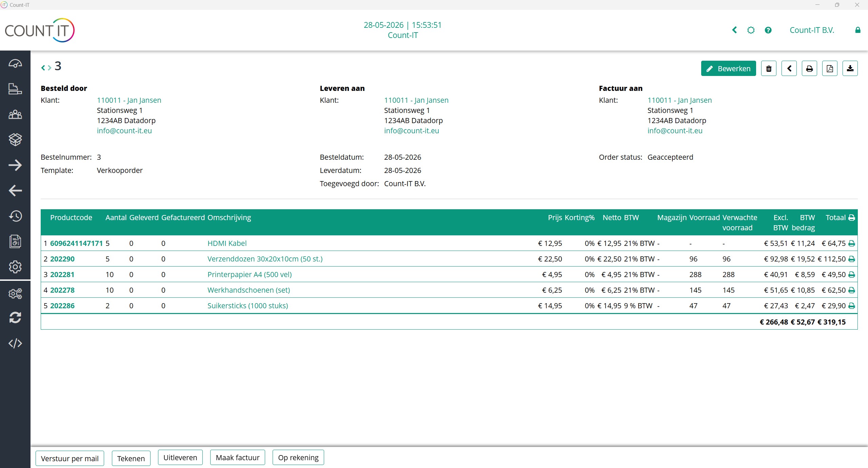Open the products boxes icon in sidebar
The image size is (868, 468).
click(15, 139)
